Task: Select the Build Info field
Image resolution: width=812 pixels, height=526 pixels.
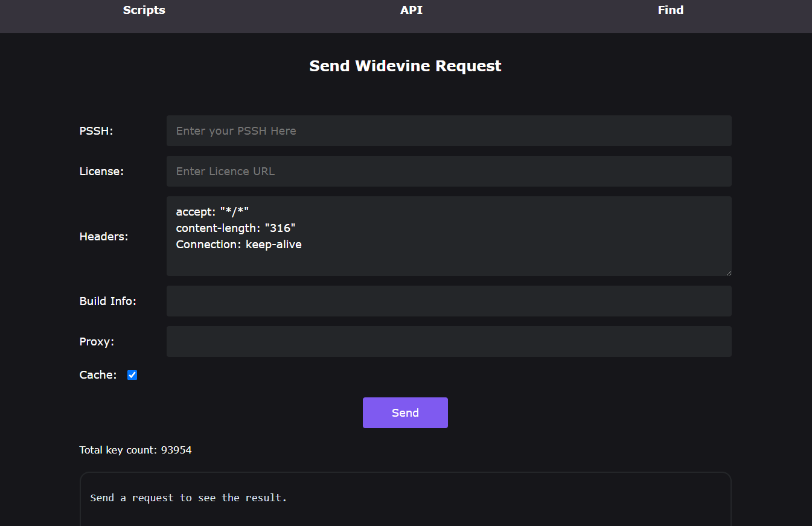Action: click(x=449, y=301)
